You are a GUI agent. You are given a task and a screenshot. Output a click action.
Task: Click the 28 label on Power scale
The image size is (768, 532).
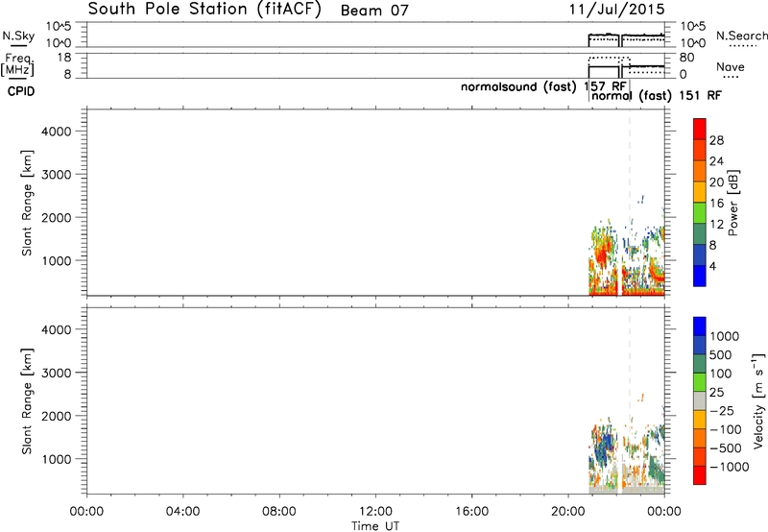pyautogui.click(x=716, y=140)
